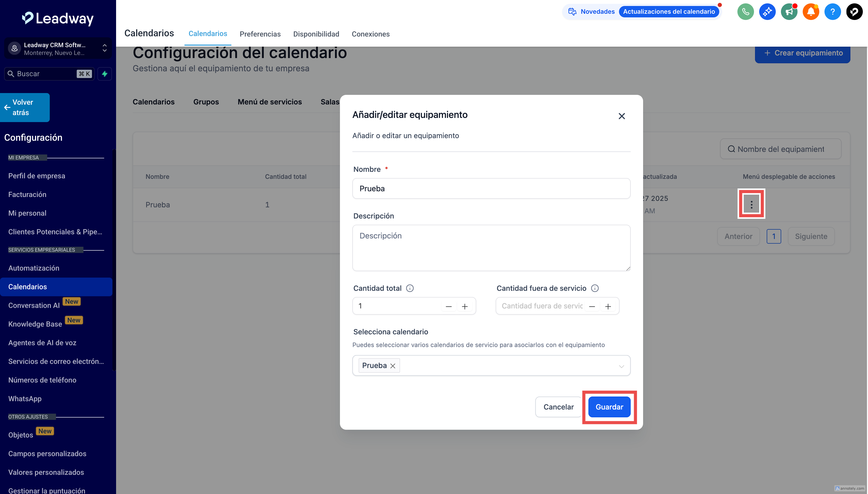The image size is (868, 494).
Task: Remove the Prueba calendar tag
Action: 393,366
